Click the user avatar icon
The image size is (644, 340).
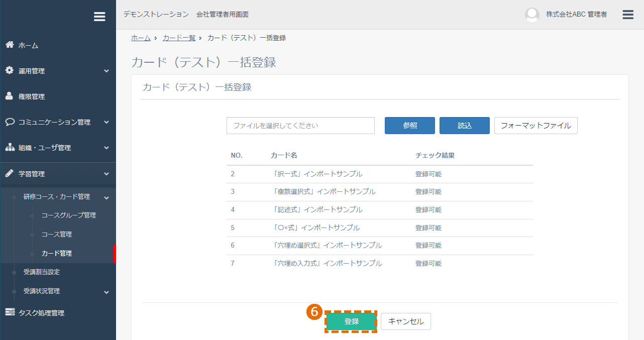(x=532, y=15)
